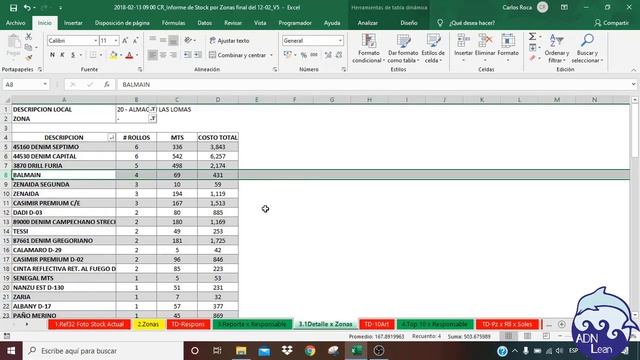Open the Archivo tab
Screen dimensions: 640x360
16,23
